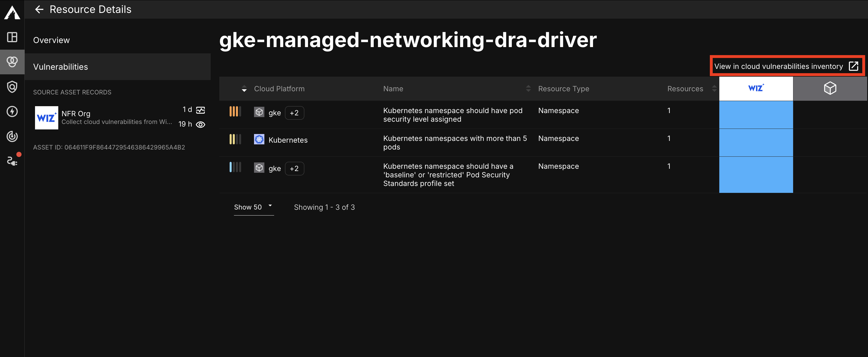Image resolution: width=868 pixels, height=357 pixels.
Task: Click blue Wiz cell in more than 5 pods row
Action: 756,142
